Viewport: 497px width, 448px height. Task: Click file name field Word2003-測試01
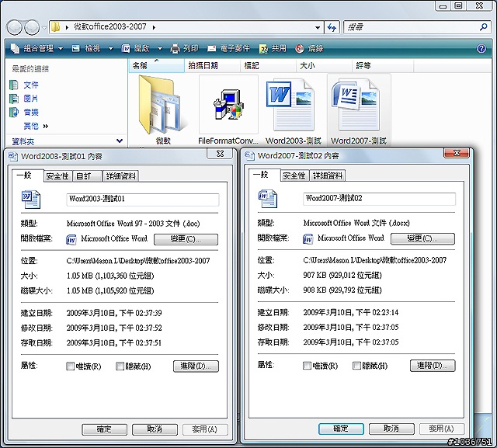click(x=143, y=200)
